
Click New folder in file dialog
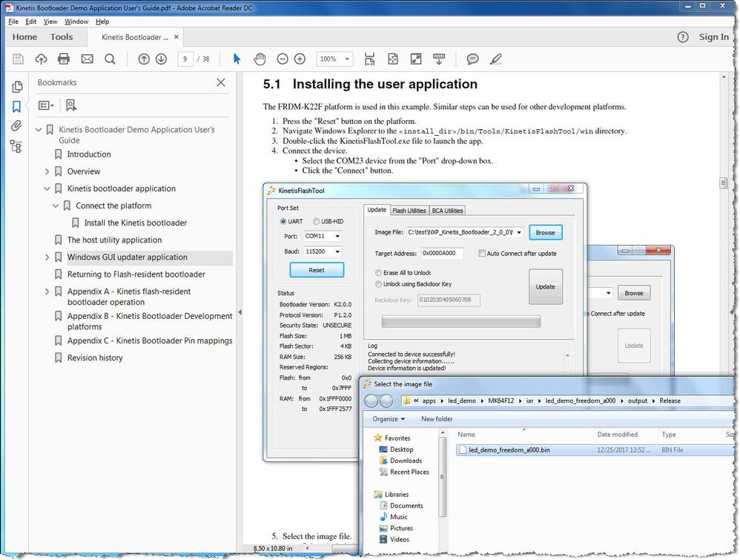click(x=437, y=419)
